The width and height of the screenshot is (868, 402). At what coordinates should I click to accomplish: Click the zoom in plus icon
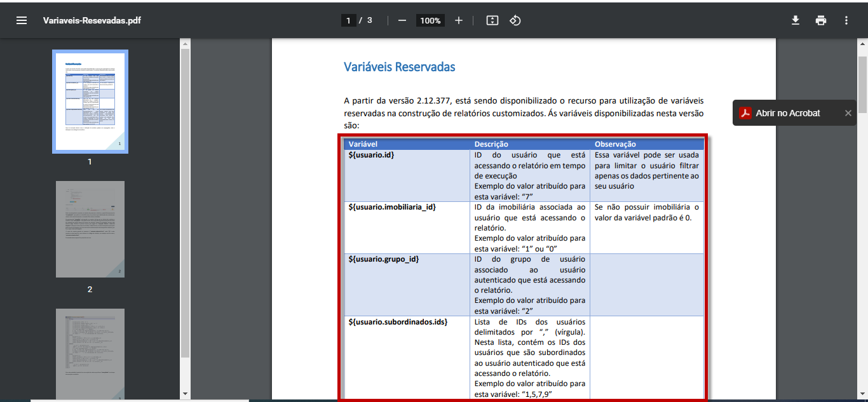pos(459,20)
